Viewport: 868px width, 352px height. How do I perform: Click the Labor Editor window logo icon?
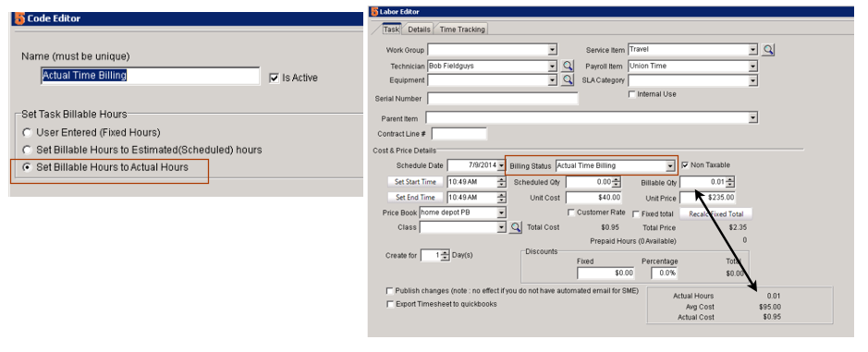375,11
